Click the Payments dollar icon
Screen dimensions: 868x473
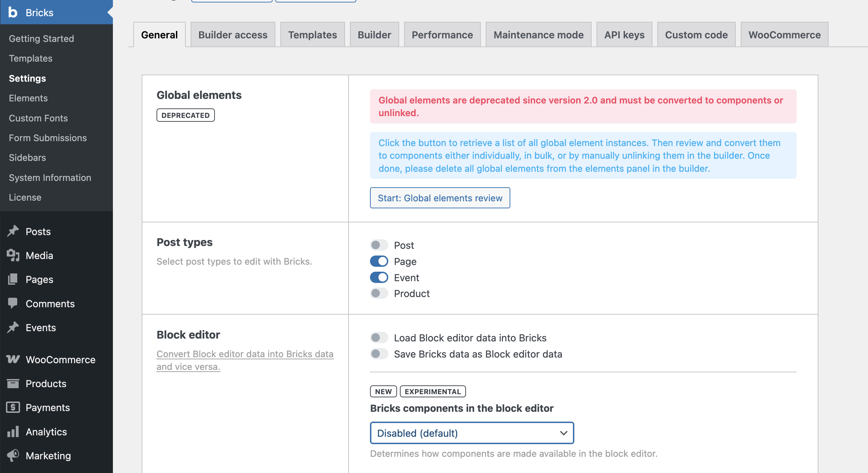click(13, 407)
